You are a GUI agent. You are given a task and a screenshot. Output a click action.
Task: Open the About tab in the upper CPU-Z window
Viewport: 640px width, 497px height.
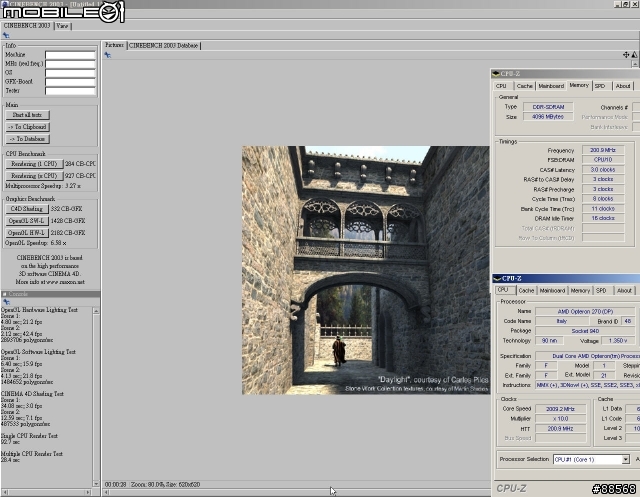[x=623, y=86]
